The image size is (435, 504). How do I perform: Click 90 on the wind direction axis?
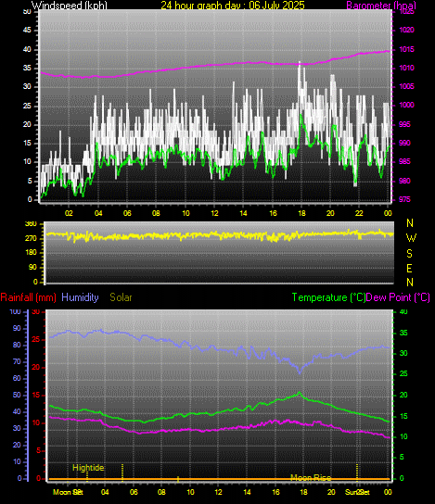pyautogui.click(x=32, y=267)
